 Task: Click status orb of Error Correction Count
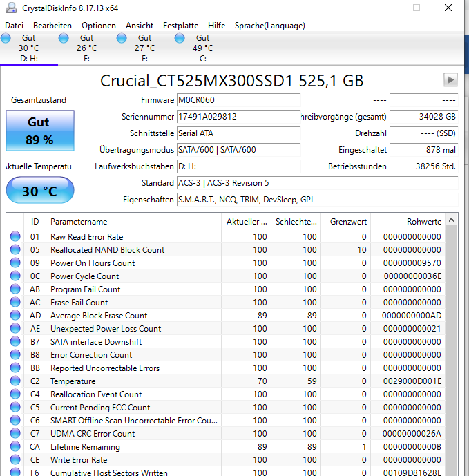tap(15, 354)
